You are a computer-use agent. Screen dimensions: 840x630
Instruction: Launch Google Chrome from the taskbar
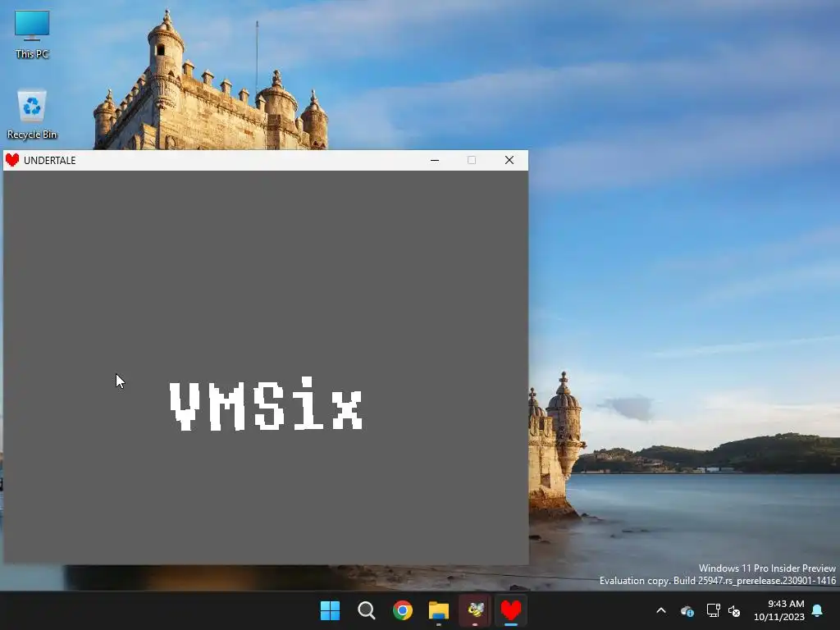tap(402, 610)
